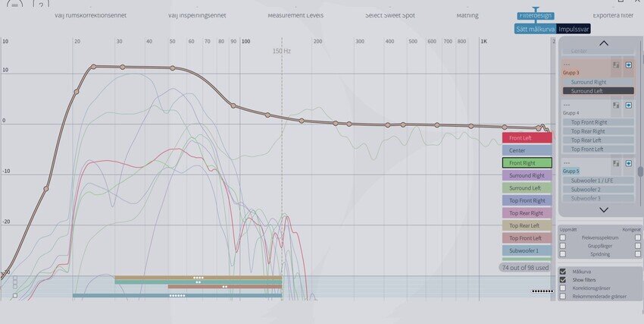
Task: Click the Grupp 4 blue load icon
Action: click(628, 105)
